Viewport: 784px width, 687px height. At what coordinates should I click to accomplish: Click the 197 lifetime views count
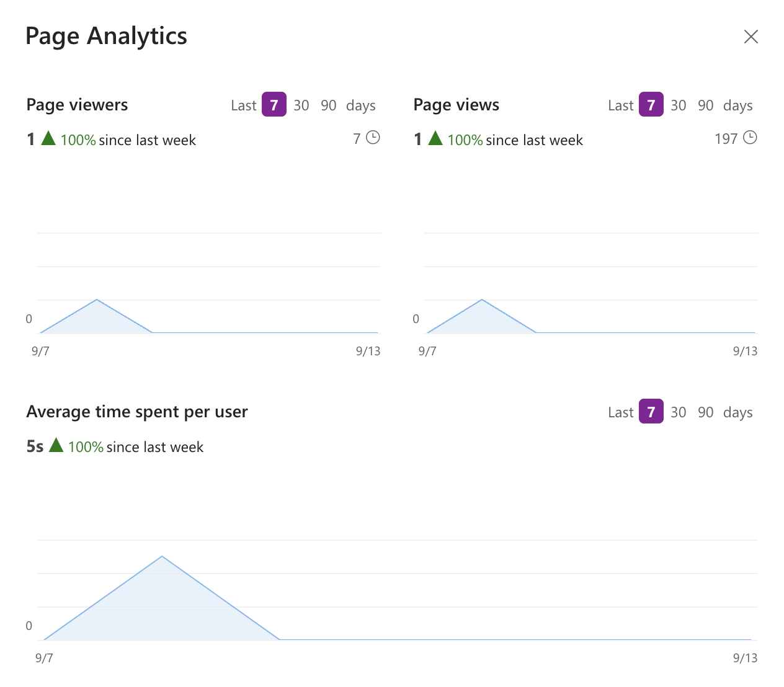pyautogui.click(x=726, y=138)
